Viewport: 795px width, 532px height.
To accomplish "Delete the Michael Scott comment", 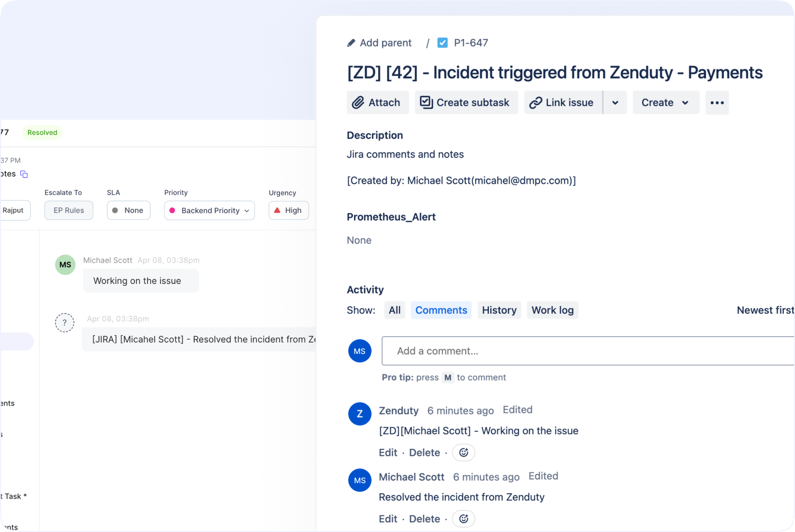I will point(424,519).
